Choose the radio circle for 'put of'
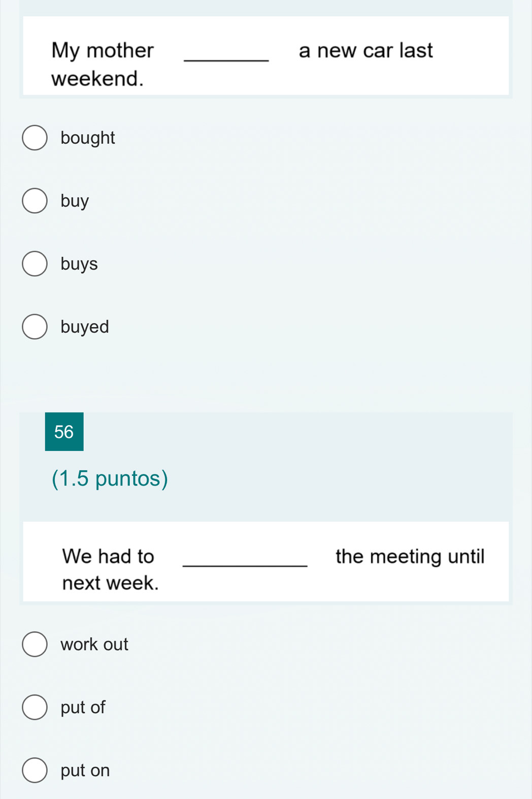 (x=35, y=707)
